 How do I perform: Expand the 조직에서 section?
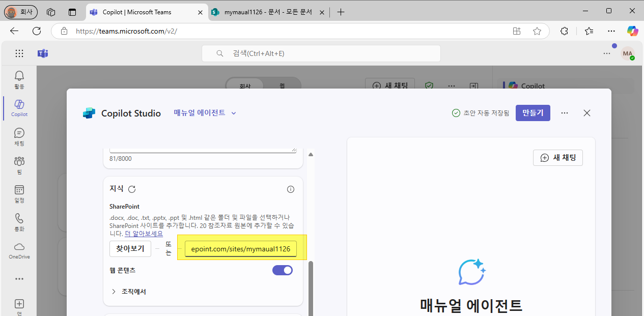129,292
